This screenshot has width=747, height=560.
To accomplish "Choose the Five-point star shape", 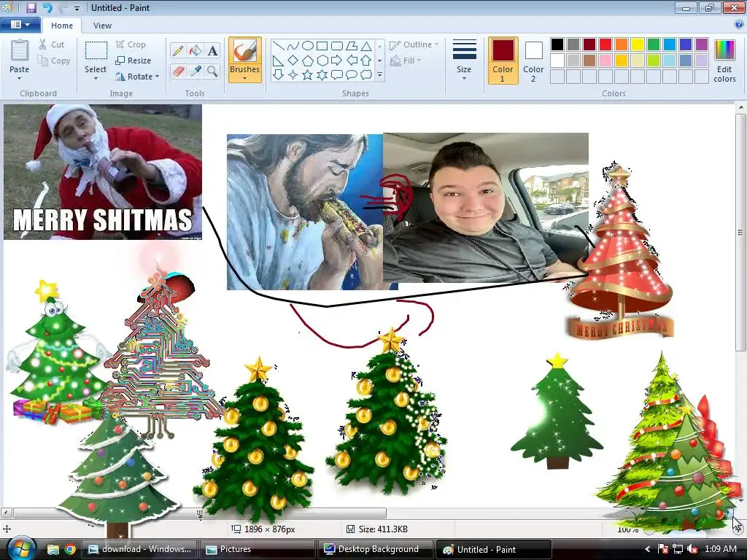I will pos(308,75).
